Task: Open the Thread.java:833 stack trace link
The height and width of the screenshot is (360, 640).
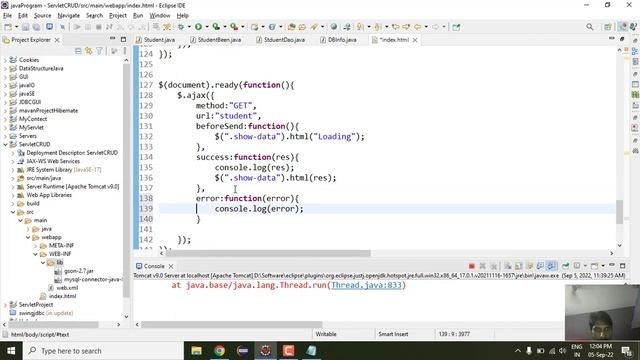Action: tap(366, 285)
